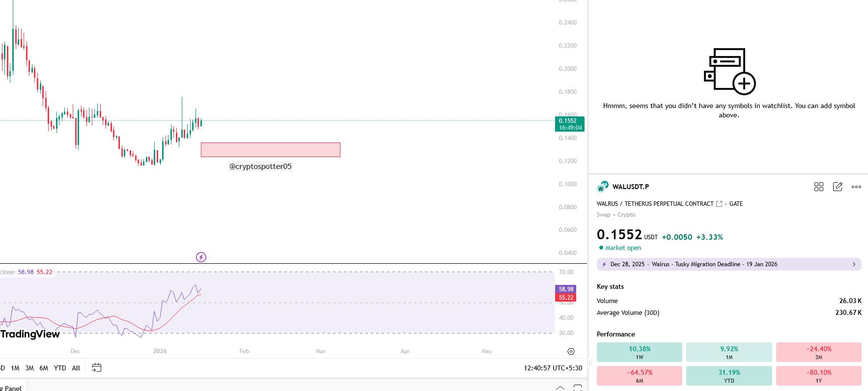
Task: Click the +3.33% change value
Action: click(x=710, y=237)
